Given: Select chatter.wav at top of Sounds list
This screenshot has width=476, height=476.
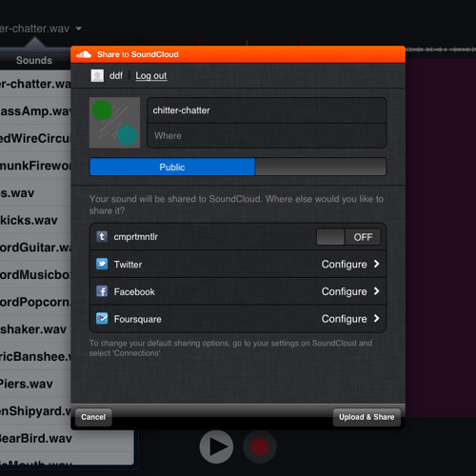Looking at the screenshot, I should tap(35, 84).
